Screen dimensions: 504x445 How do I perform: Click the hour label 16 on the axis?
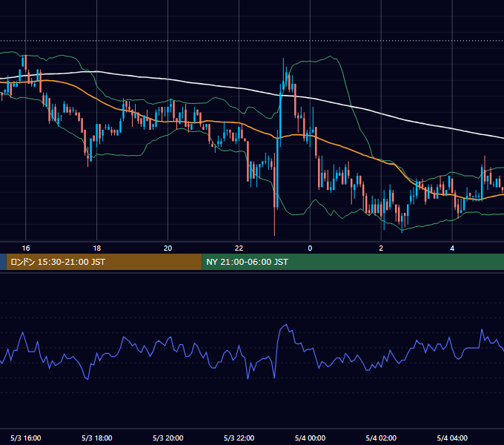26,248
